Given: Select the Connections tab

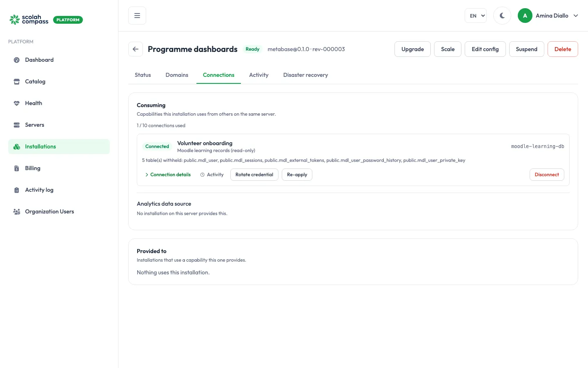Looking at the screenshot, I should pos(218,75).
